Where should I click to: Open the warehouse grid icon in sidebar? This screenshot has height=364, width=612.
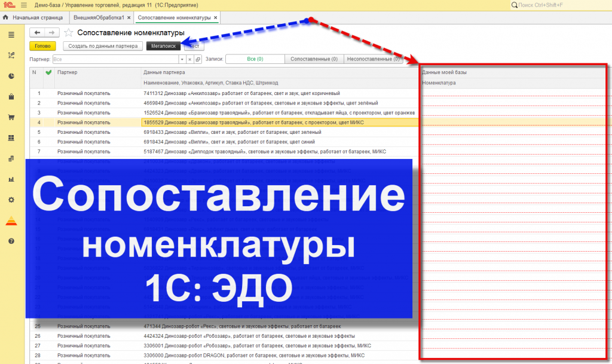tap(11, 137)
